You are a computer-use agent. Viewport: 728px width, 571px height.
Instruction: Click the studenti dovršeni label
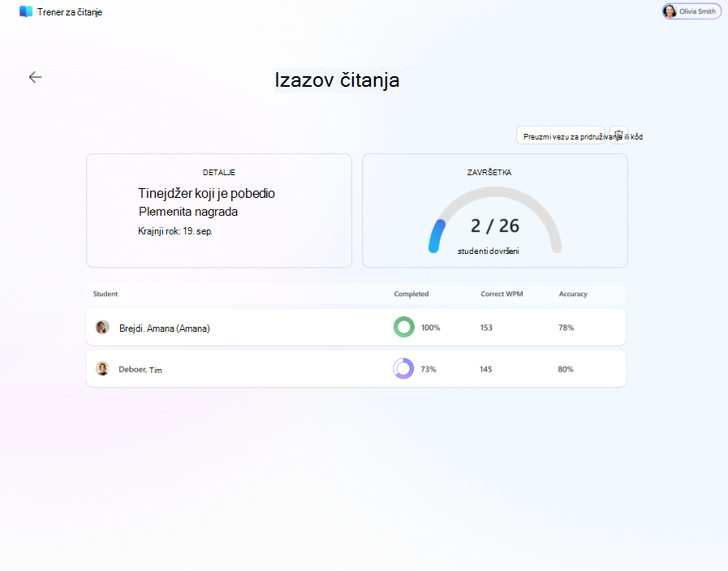pyautogui.click(x=489, y=251)
